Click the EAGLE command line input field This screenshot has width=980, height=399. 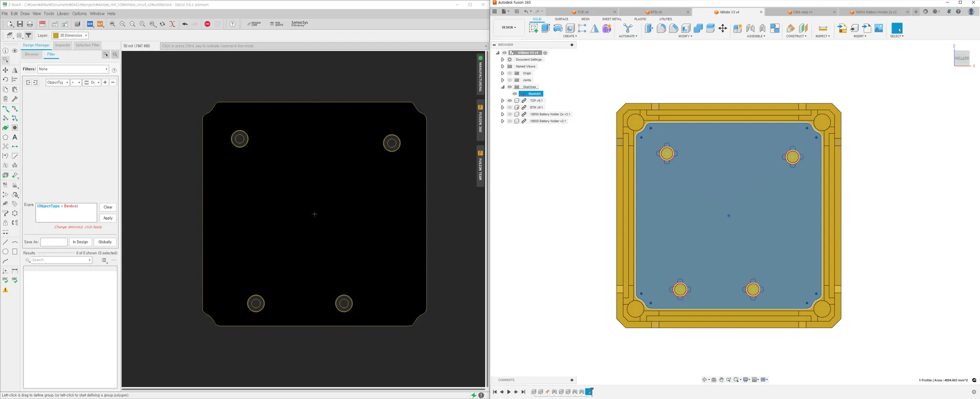pos(321,46)
